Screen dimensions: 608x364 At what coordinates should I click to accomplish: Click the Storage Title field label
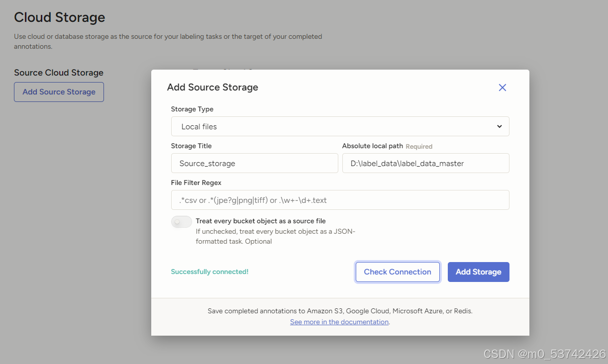click(x=191, y=146)
